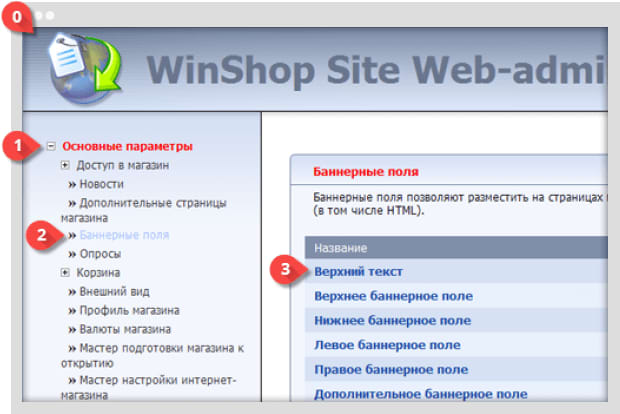Screen dimensions: 620x414
Task: Open Основные параметры menu section
Action: click(x=127, y=146)
